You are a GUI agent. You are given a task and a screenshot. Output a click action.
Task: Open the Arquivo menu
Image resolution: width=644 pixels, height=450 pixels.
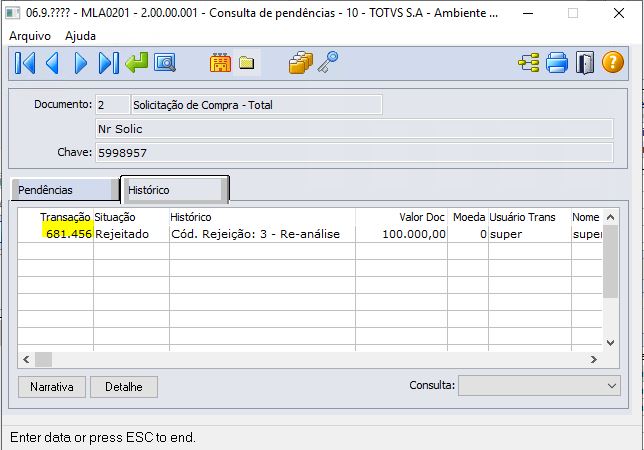point(30,36)
